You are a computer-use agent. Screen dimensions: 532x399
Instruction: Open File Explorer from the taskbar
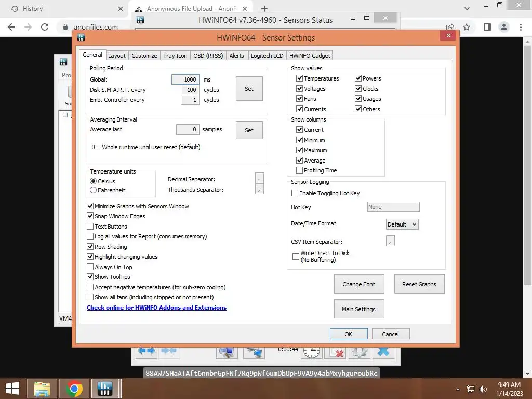pyautogui.click(x=42, y=389)
